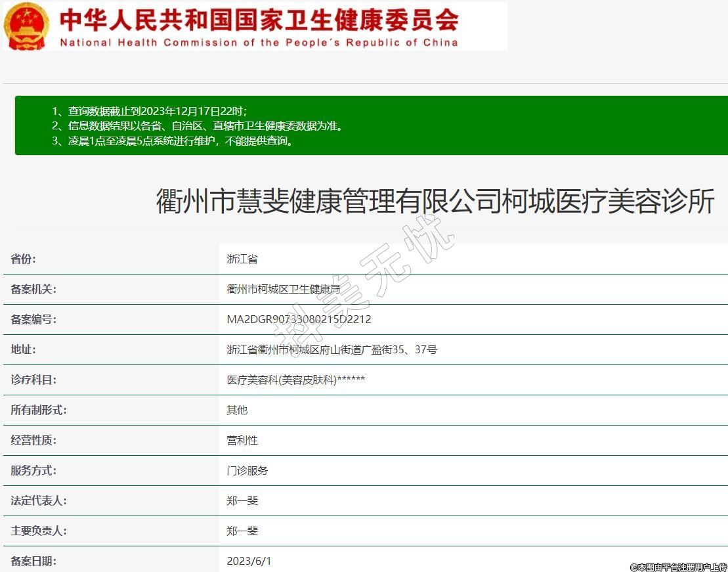Click the copyright notice at the bottom right
The image size is (728, 572).
pyautogui.click(x=678, y=567)
